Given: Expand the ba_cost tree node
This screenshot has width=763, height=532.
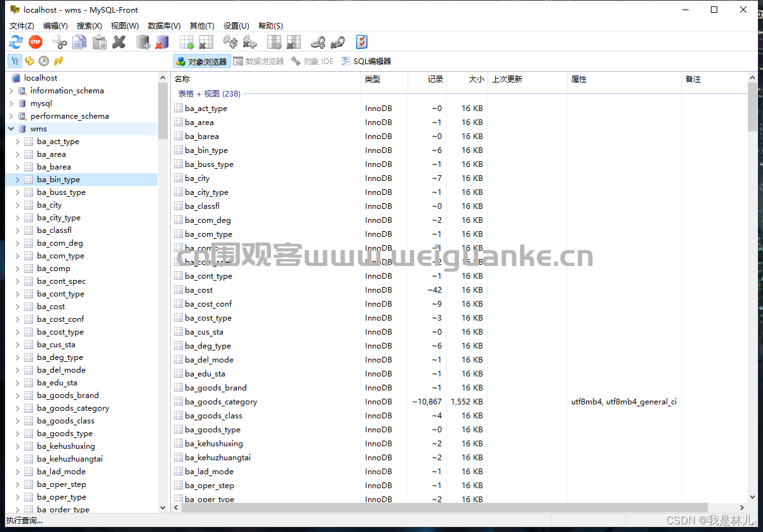Looking at the screenshot, I should (17, 307).
